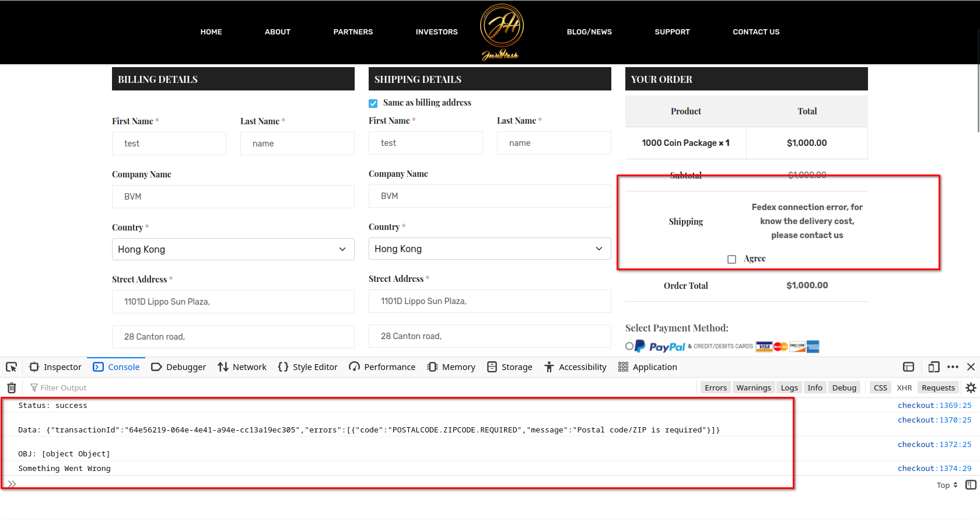
Task: Open devtools three-dot options menu
Action: tap(953, 367)
